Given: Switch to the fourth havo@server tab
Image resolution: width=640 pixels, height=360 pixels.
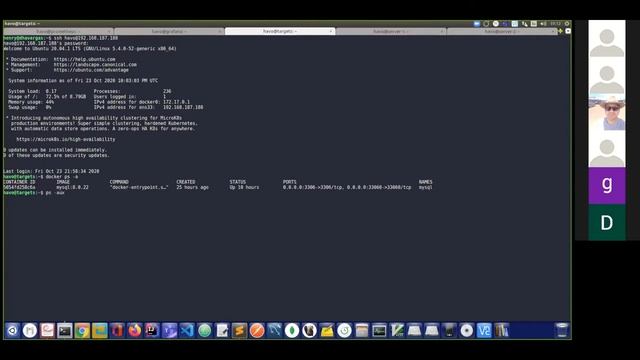Looking at the screenshot, I should 391,31.
